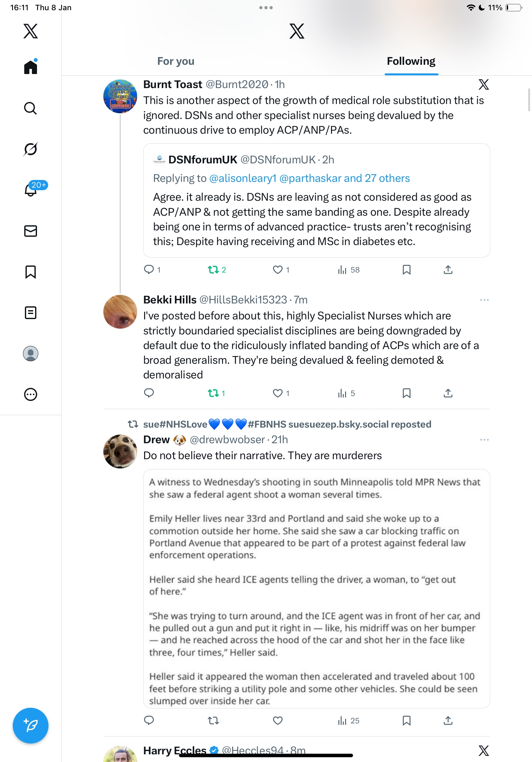Screen dimensions: 532x762
Task: Open Grok from the sidebar
Action: pos(31,149)
